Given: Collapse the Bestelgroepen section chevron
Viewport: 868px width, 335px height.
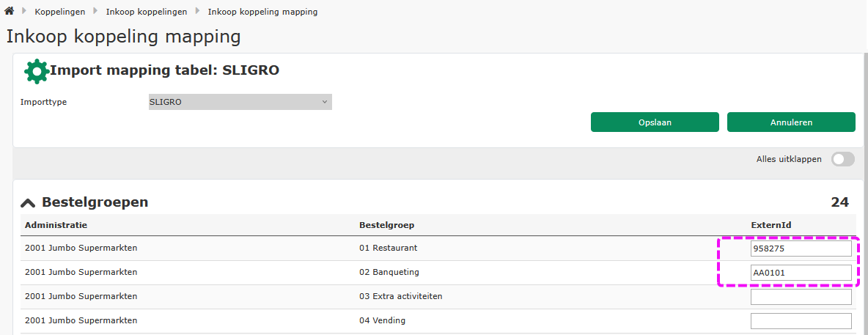Looking at the screenshot, I should 28,203.
